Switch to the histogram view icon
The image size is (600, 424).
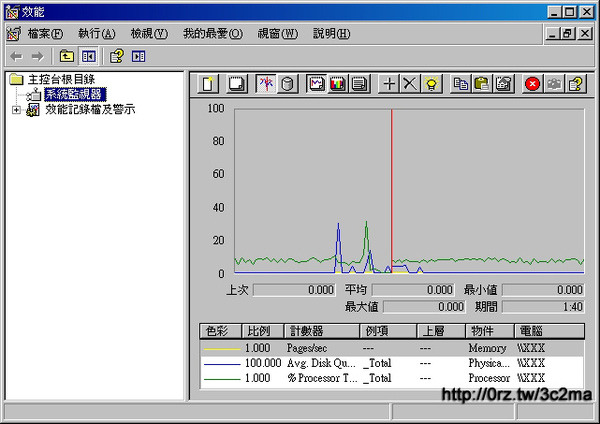point(338,84)
